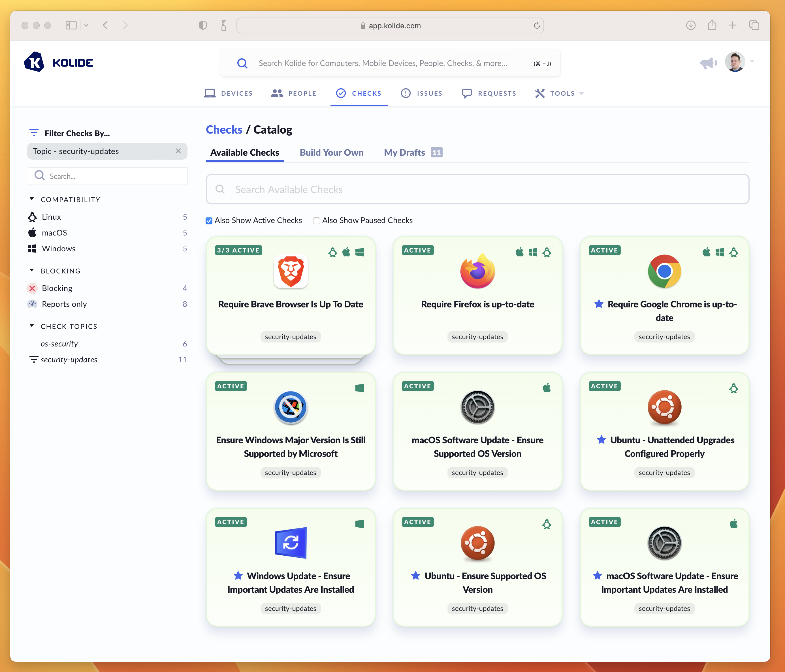Collapse the Compatibility filter section

coord(32,199)
